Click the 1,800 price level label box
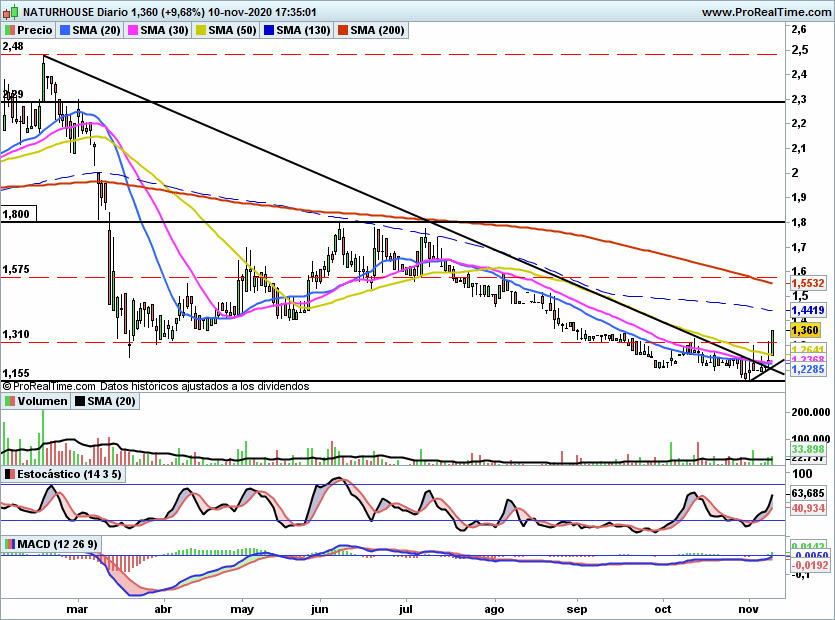This screenshot has height=620, width=835. coord(19,214)
